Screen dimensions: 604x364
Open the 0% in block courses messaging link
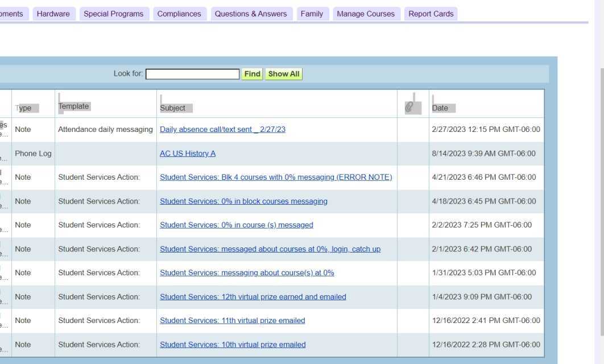pyautogui.click(x=243, y=201)
